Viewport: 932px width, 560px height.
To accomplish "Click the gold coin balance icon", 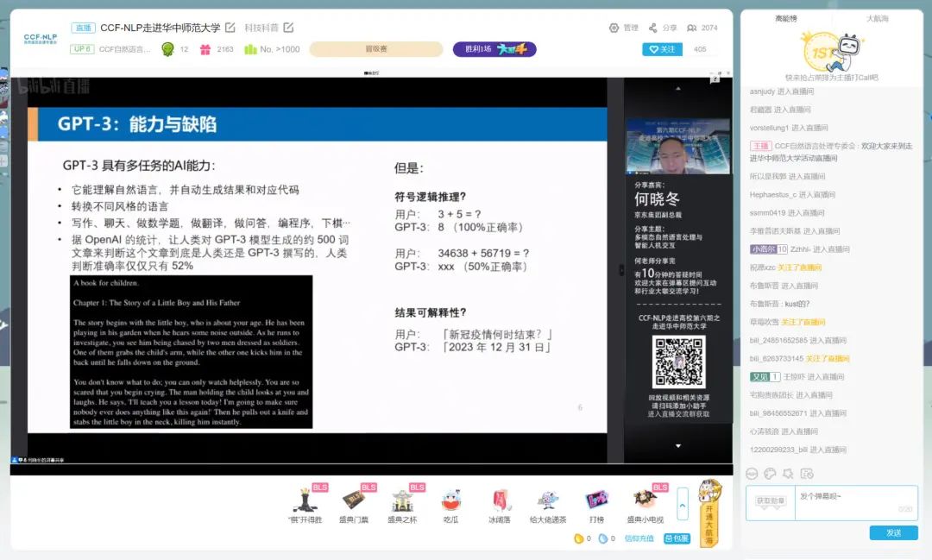I will [x=578, y=538].
